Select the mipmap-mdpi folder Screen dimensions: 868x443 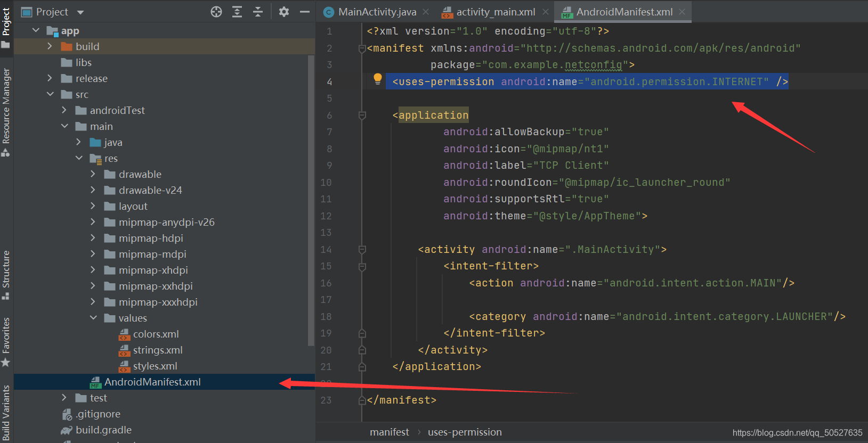point(152,254)
